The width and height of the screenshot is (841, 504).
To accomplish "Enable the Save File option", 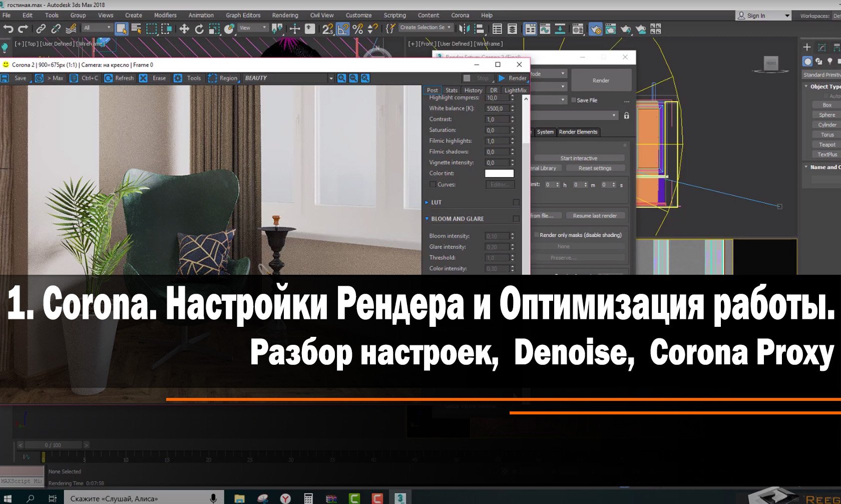I will (573, 100).
